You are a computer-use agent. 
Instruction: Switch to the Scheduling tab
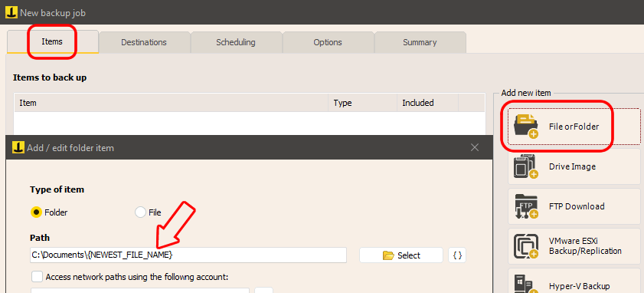point(236,42)
